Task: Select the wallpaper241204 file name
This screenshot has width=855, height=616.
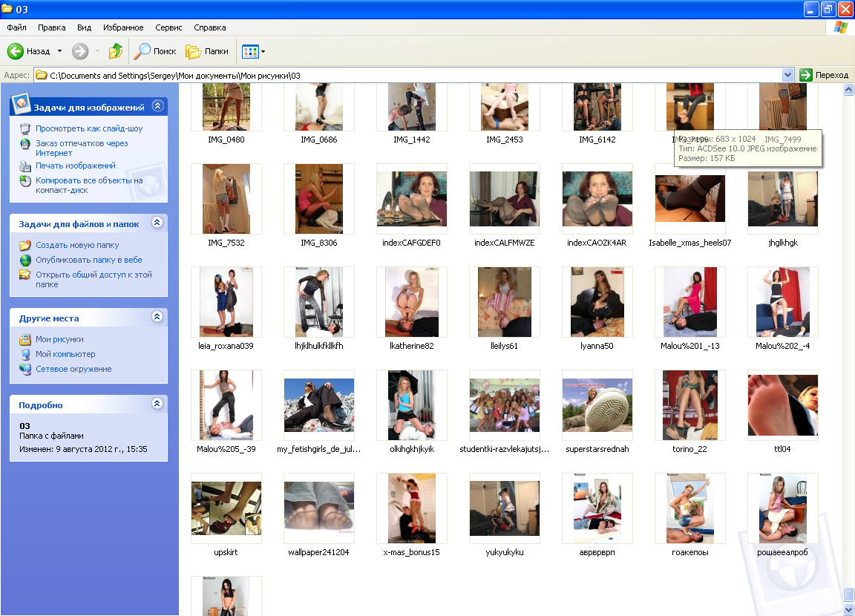Action: tap(318, 552)
